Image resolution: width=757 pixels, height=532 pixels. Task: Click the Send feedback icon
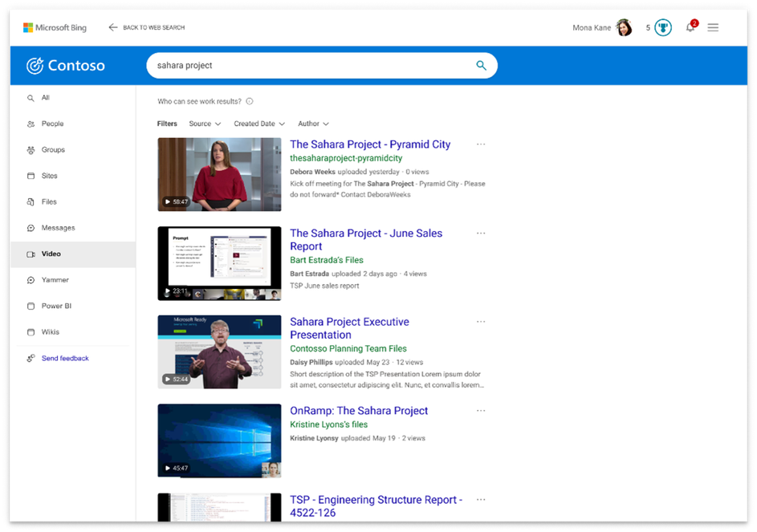pos(31,358)
